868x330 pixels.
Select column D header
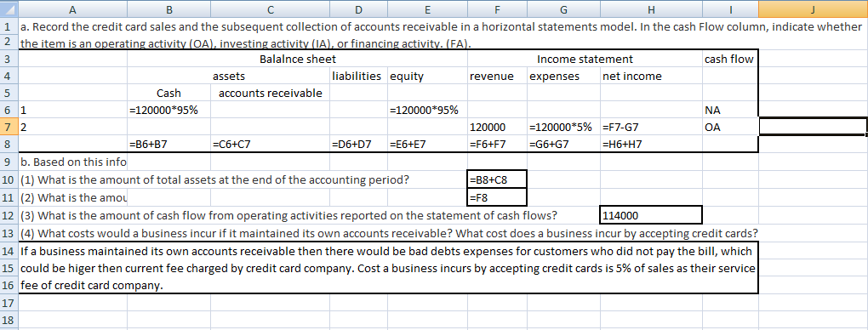[x=358, y=9]
